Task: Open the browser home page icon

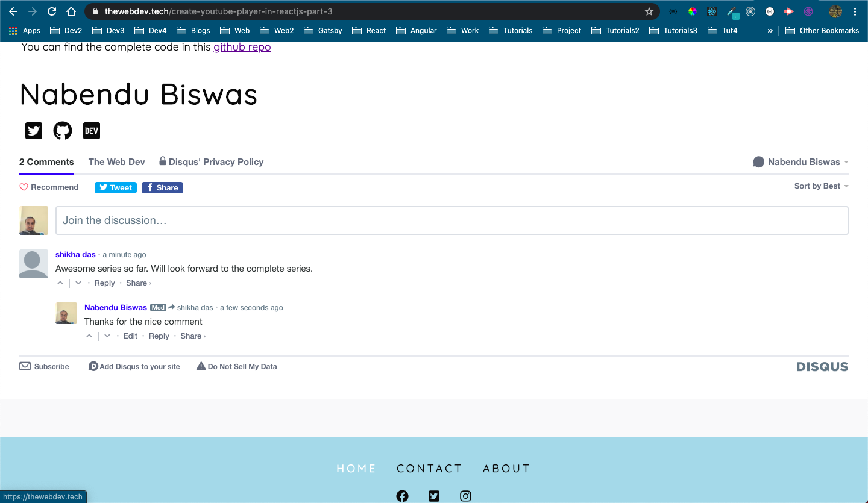Action: tap(71, 11)
